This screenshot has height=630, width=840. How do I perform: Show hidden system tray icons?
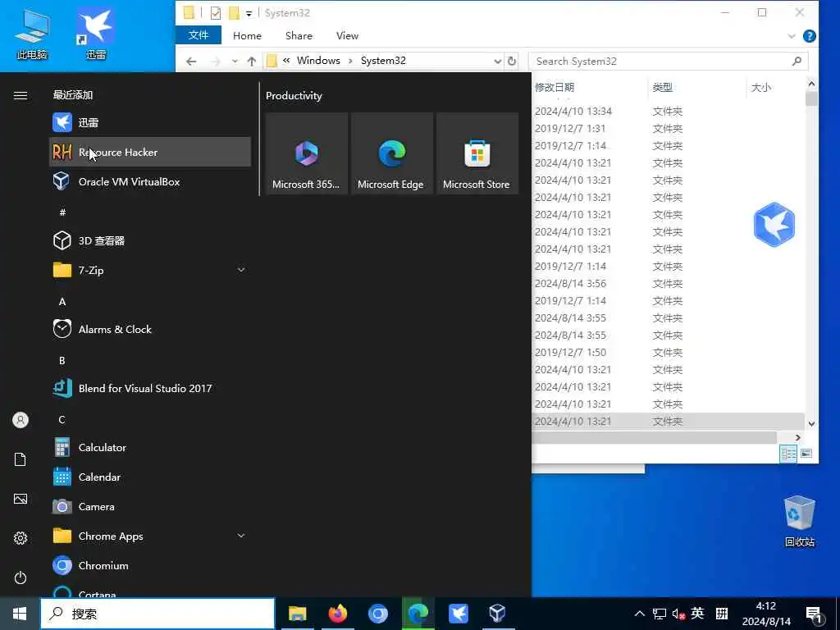pyautogui.click(x=640, y=614)
